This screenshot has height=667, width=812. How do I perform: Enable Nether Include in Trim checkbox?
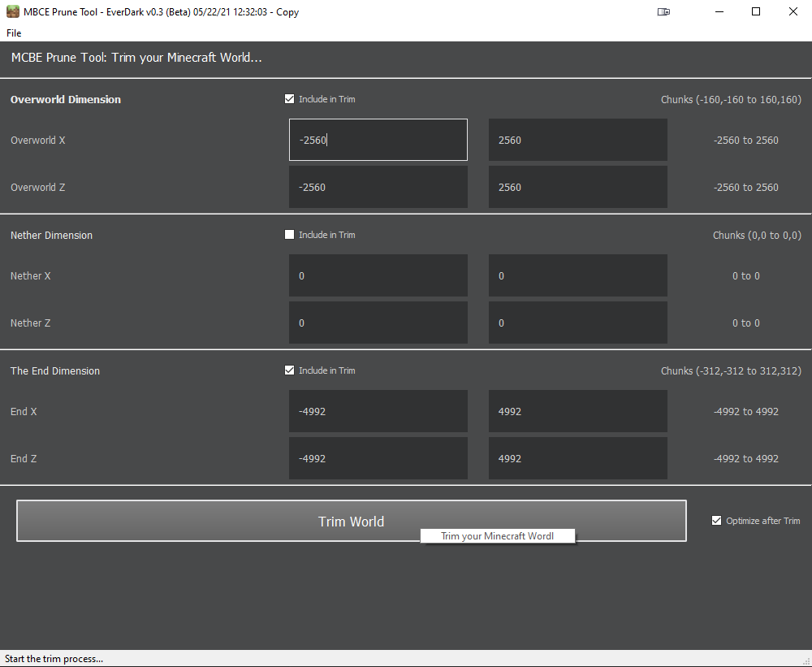click(290, 235)
